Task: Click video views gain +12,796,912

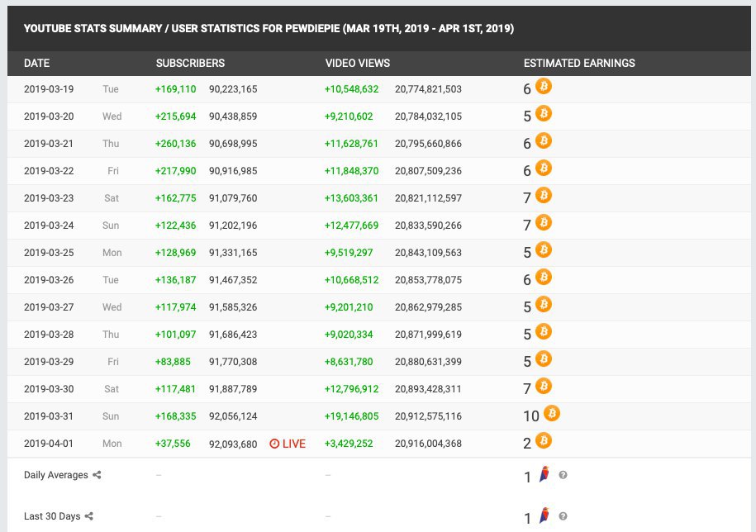Action: [x=351, y=389]
